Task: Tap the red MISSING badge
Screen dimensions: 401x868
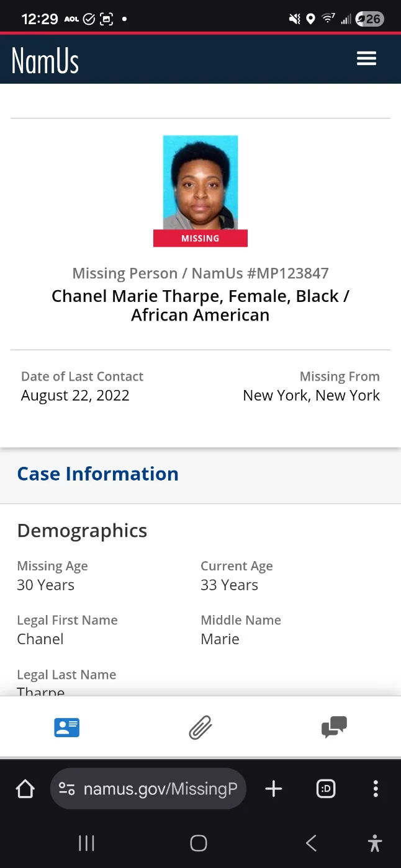Action: click(x=200, y=239)
